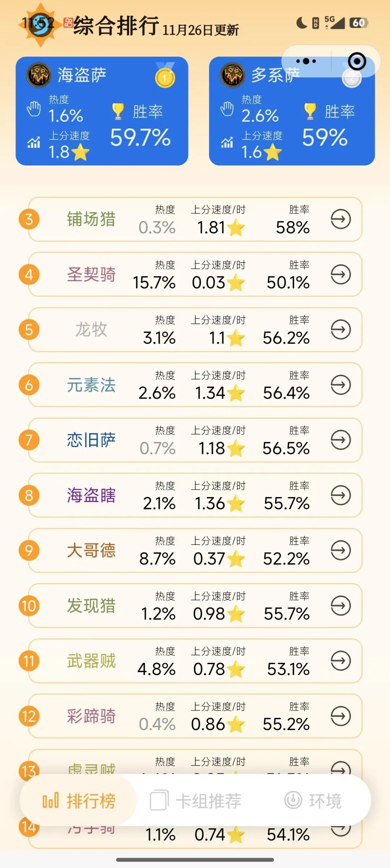Tap the mini-program close circle icon
The height and width of the screenshot is (868, 390).
(x=357, y=61)
